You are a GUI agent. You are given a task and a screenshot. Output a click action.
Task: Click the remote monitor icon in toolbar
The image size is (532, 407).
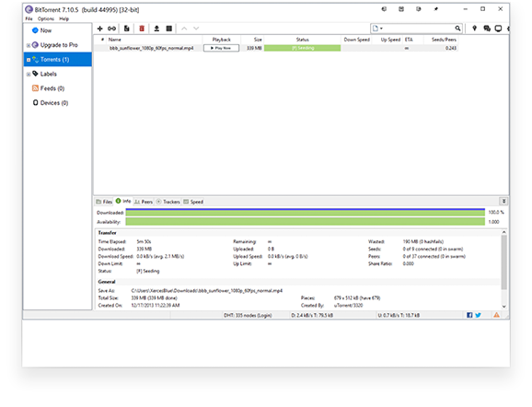tap(498, 29)
